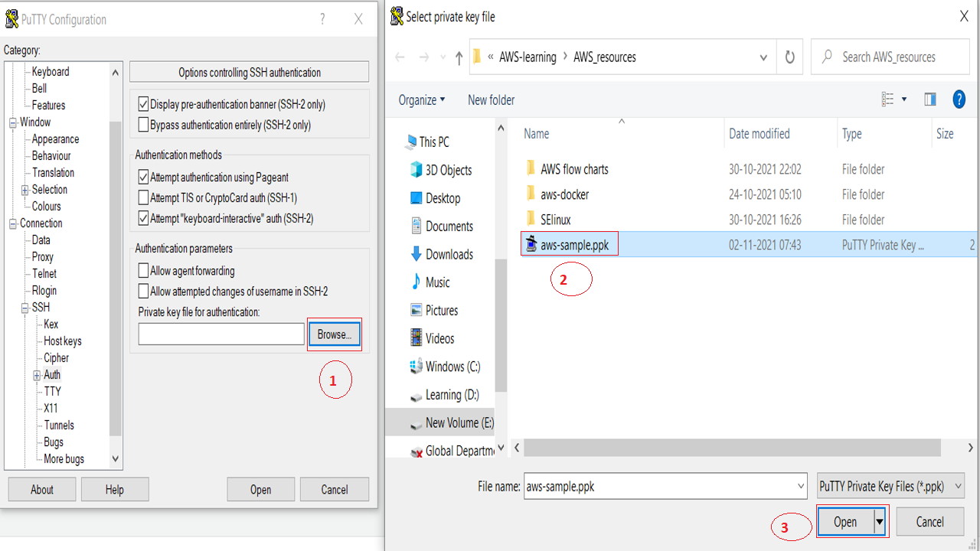
Task: Select Appearance in category tree
Action: coord(55,139)
